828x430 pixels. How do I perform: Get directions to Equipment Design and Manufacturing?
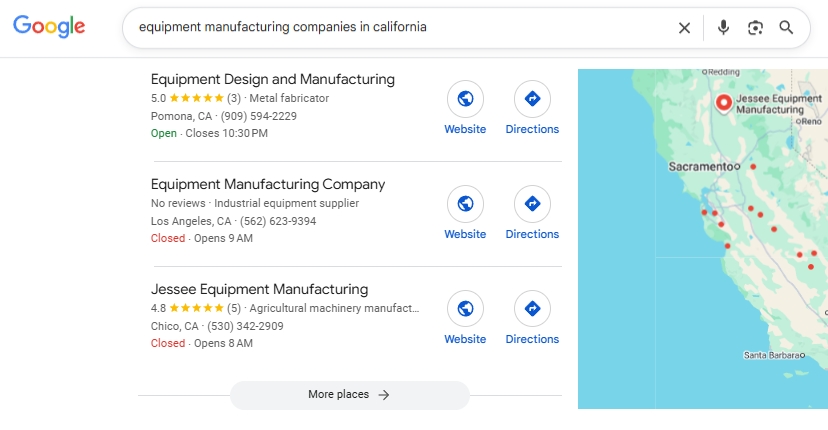532,109
